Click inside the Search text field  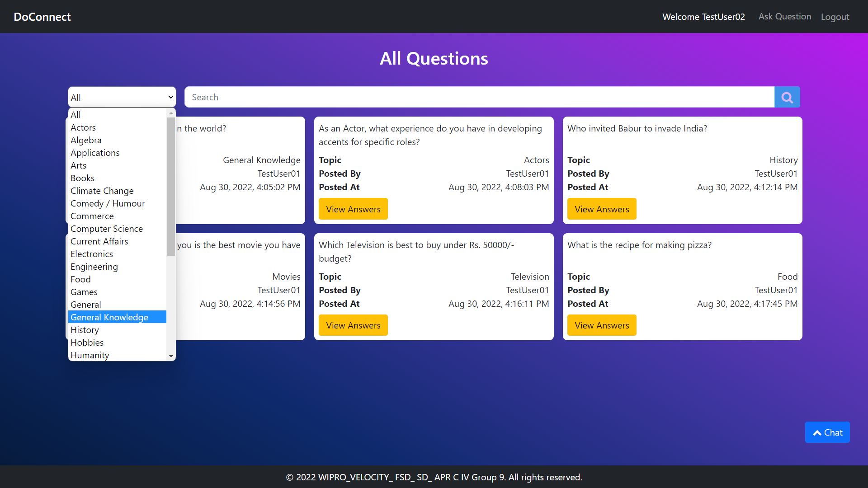click(479, 97)
